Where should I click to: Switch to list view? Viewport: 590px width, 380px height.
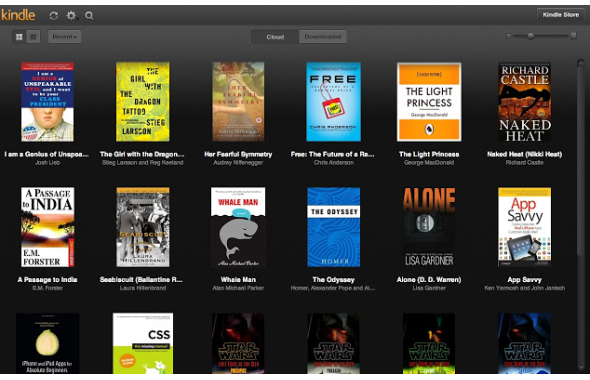tap(33, 36)
